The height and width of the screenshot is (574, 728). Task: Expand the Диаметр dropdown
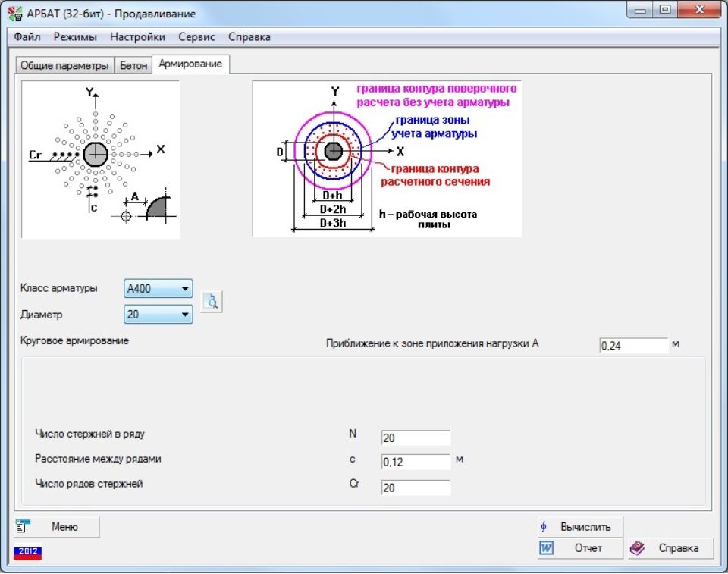point(184,314)
